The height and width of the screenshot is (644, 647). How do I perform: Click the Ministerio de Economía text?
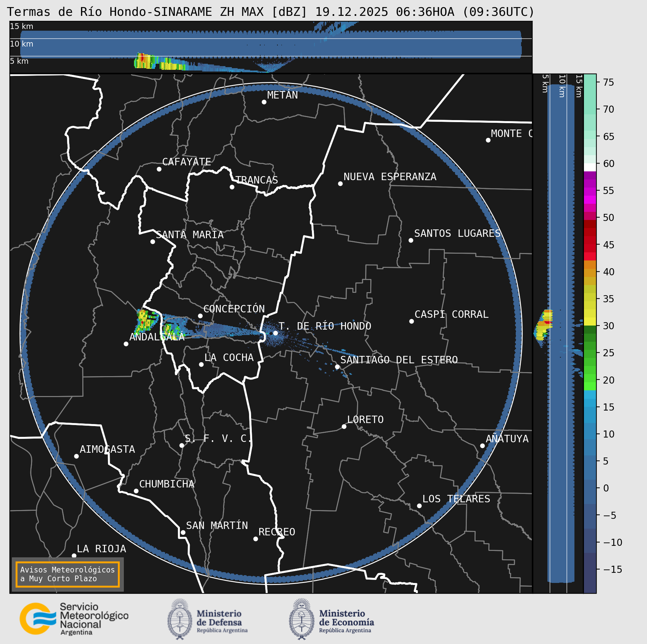[x=347, y=618]
